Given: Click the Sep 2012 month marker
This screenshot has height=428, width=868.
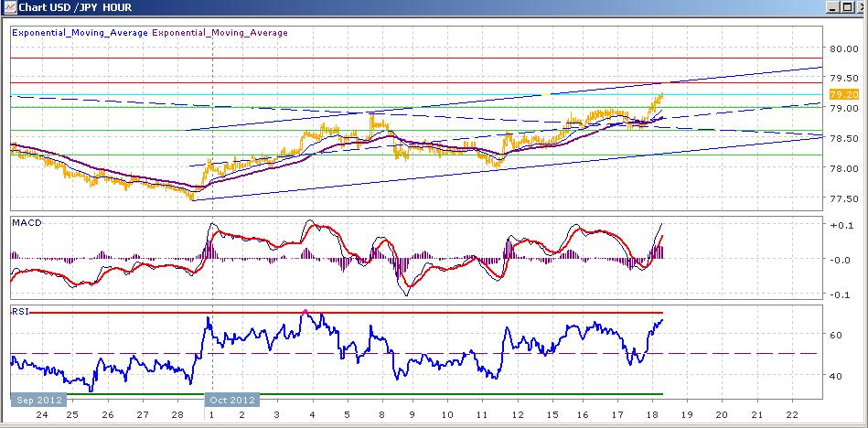Looking at the screenshot, I should tap(38, 400).
